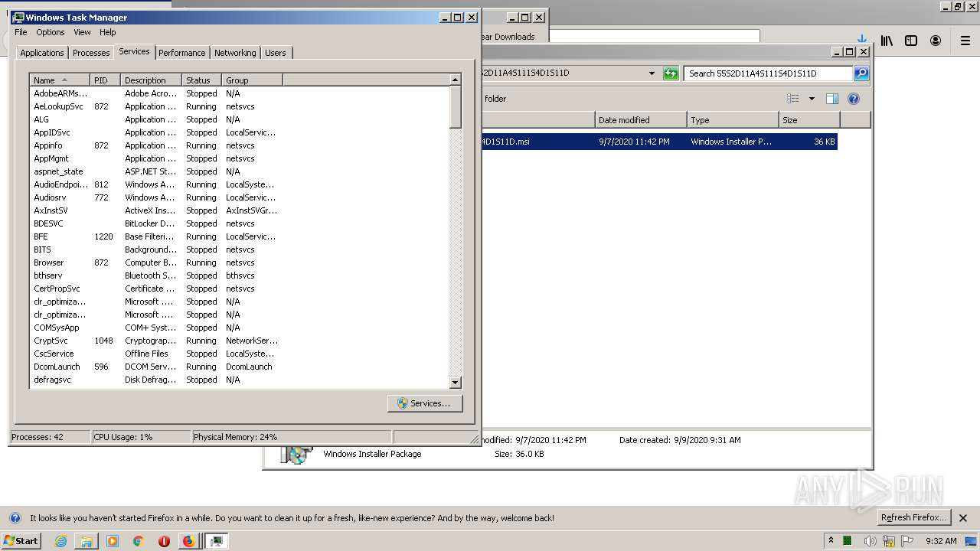Viewport: 980px width, 551px height.
Task: Toggle Explorer preview pane icon
Action: pos(832,99)
